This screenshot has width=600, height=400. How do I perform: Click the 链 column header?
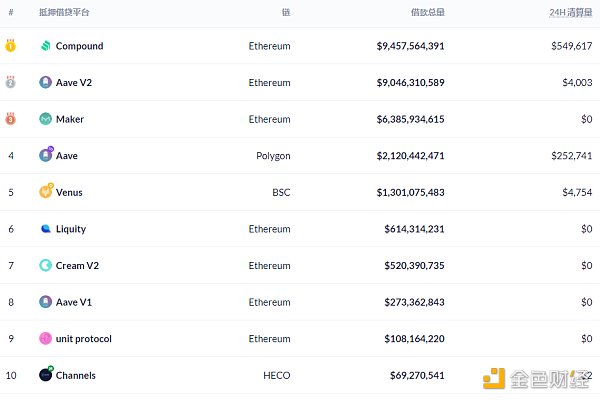click(286, 12)
